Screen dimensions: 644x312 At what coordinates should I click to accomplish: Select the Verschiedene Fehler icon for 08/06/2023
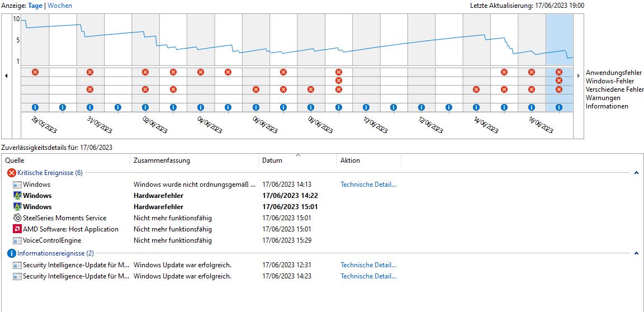click(x=310, y=89)
